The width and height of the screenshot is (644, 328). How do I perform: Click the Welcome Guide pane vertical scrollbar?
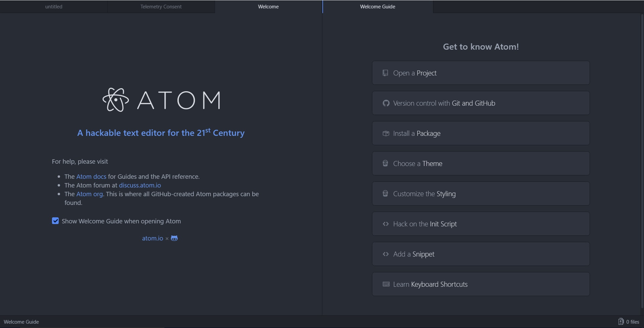(642, 161)
